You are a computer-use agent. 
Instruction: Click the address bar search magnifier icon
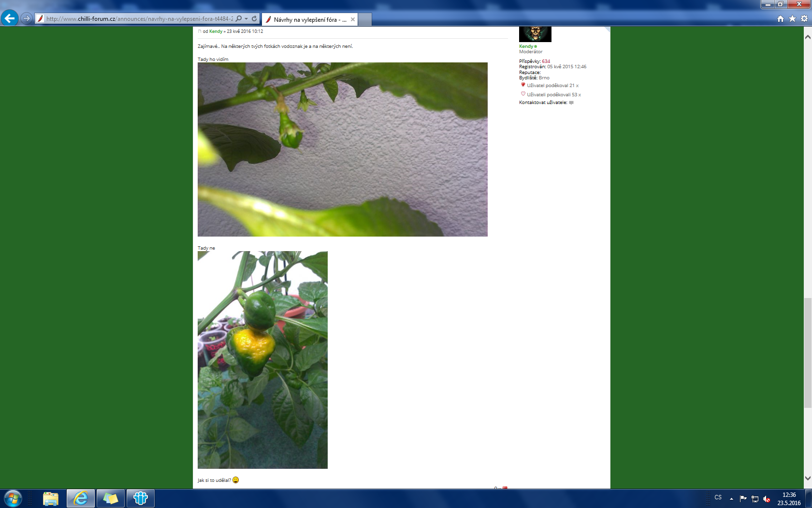pos(239,19)
